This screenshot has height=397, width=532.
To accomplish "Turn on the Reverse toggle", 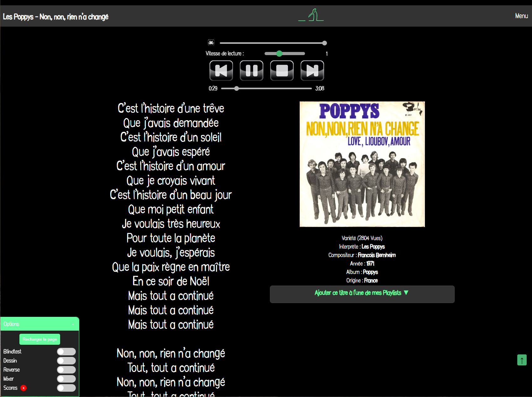I will pos(66,370).
